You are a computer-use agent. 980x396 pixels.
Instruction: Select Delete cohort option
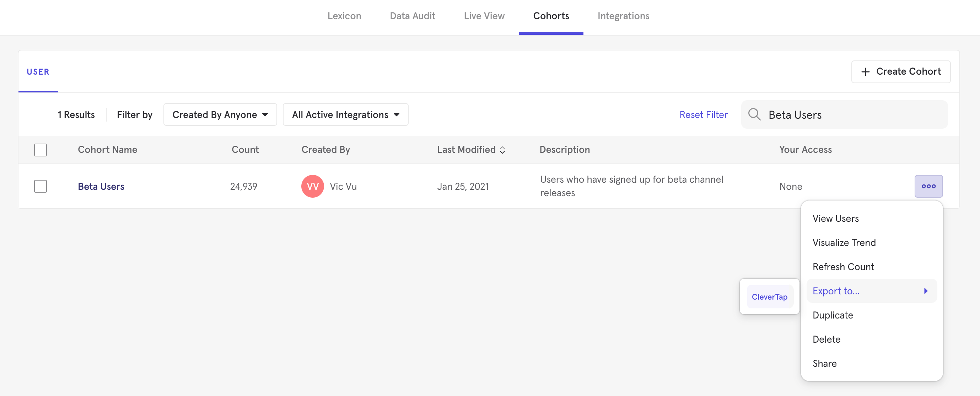pyautogui.click(x=826, y=338)
